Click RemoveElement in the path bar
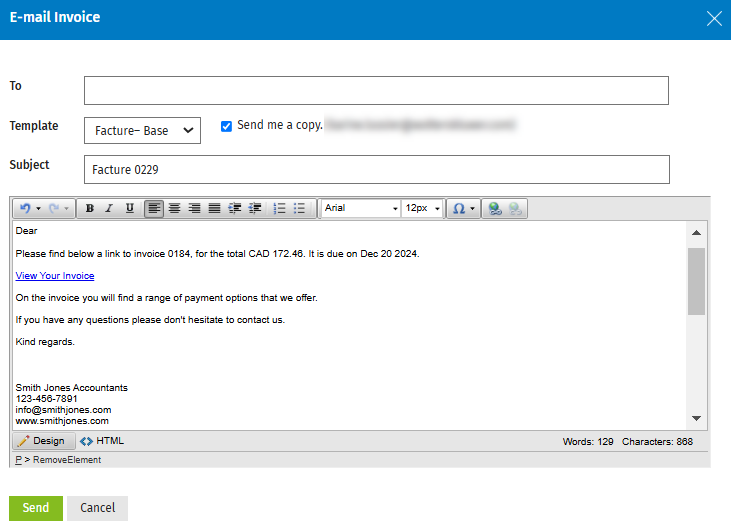The image size is (731, 528). (x=67, y=460)
